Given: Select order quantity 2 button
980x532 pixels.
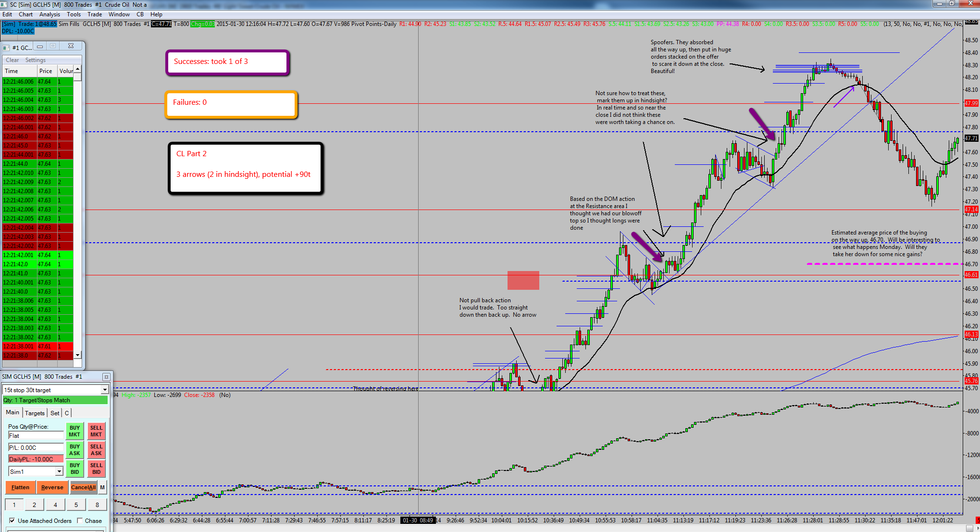Looking at the screenshot, I should coord(34,505).
